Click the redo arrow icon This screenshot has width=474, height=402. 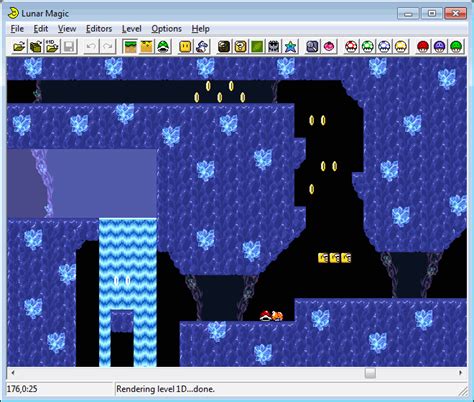[x=108, y=46]
